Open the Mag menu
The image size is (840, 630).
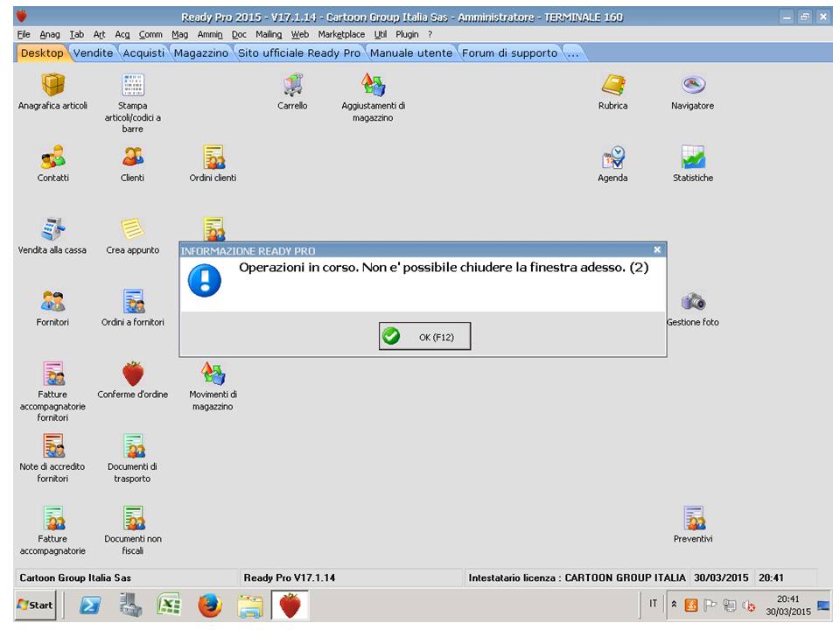point(179,34)
